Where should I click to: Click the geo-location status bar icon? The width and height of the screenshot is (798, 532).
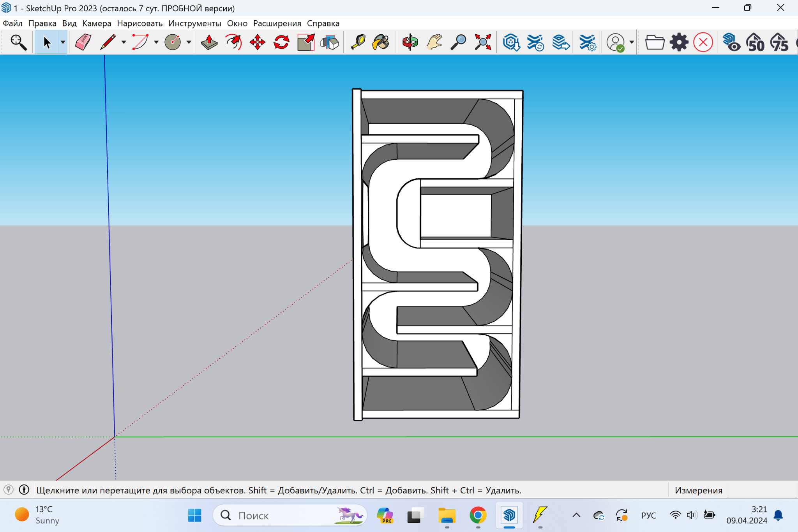(x=9, y=490)
